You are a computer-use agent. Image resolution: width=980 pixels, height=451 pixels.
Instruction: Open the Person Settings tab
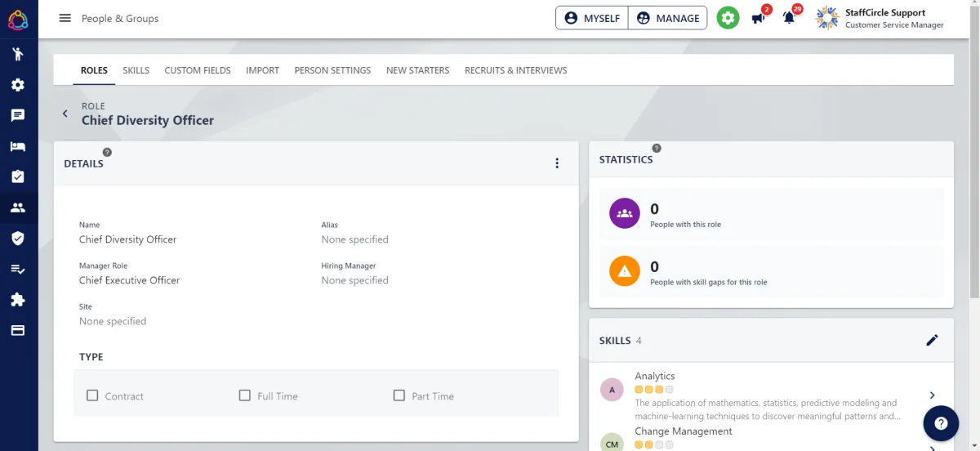point(332,70)
